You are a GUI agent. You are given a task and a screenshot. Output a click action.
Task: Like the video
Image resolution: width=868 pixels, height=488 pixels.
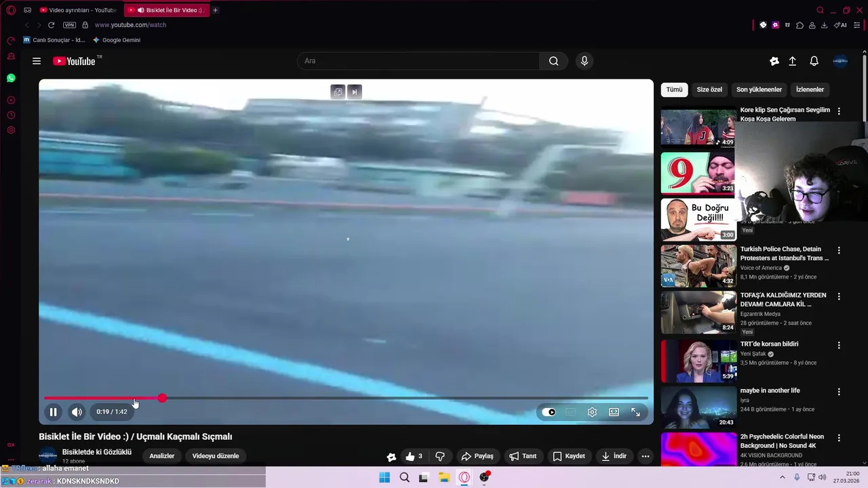414,456
